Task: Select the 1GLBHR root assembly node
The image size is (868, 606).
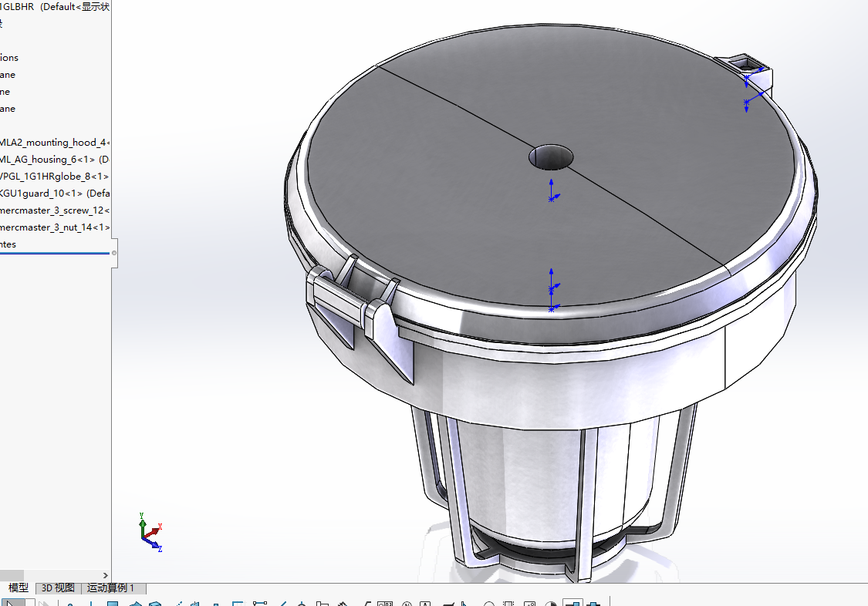Action: tap(54, 7)
